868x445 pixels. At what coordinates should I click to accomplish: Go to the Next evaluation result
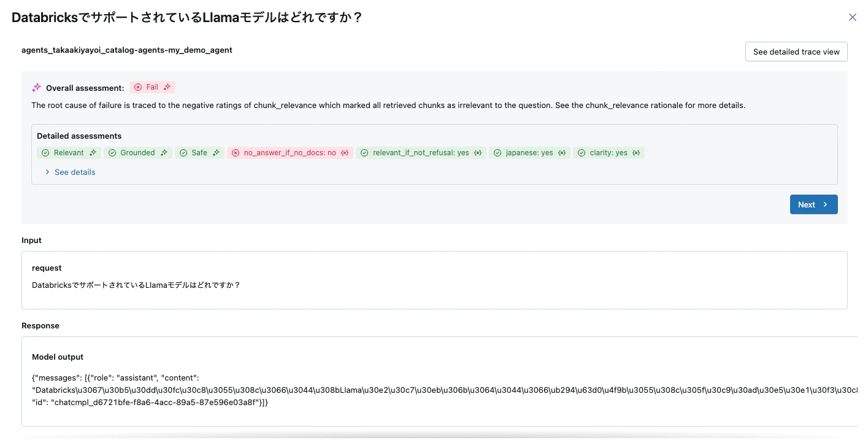(x=813, y=204)
